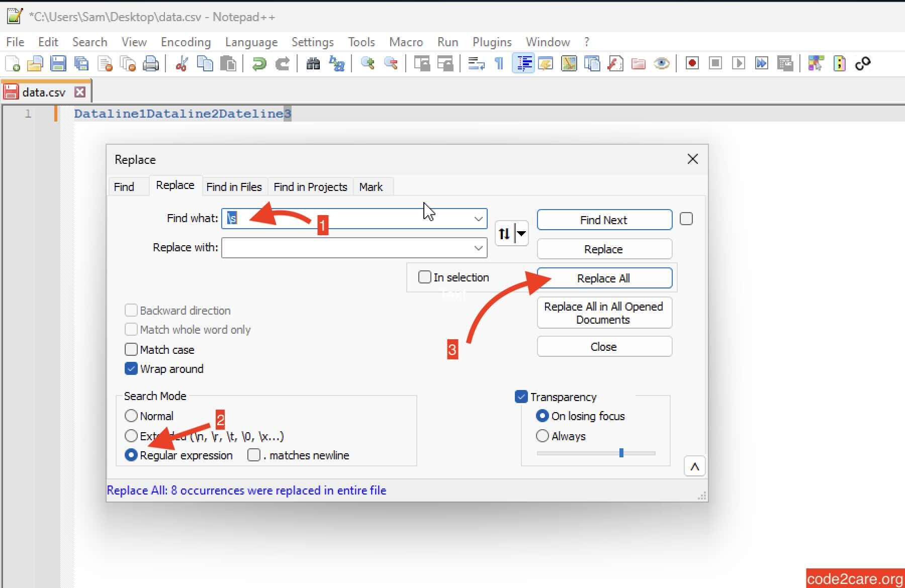Click the Find Next button
905x588 pixels.
click(604, 220)
